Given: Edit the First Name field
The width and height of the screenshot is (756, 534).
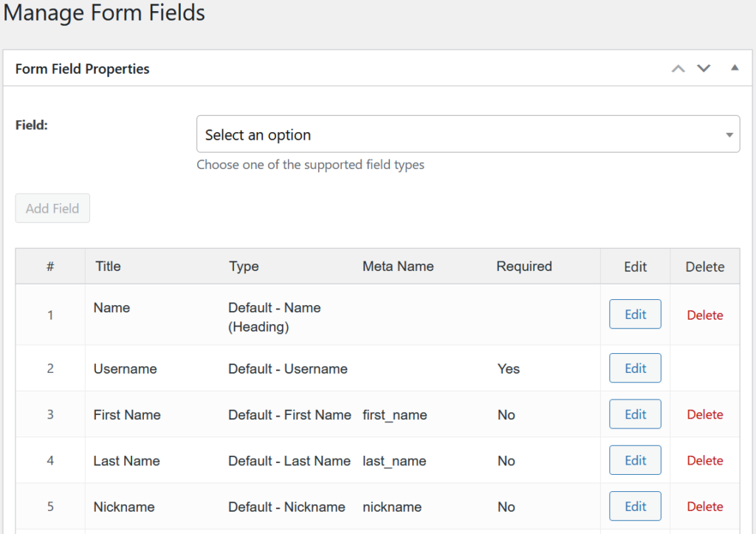Looking at the screenshot, I should pyautogui.click(x=635, y=414).
